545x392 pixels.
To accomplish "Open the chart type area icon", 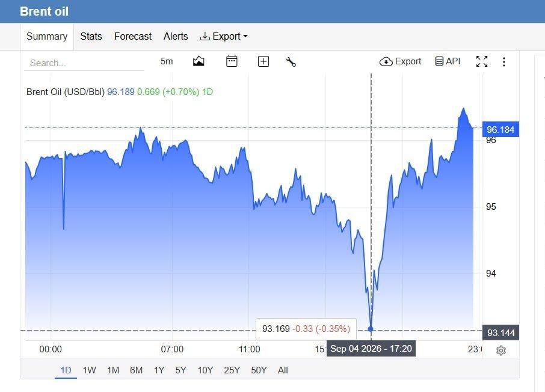I will 199,61.
